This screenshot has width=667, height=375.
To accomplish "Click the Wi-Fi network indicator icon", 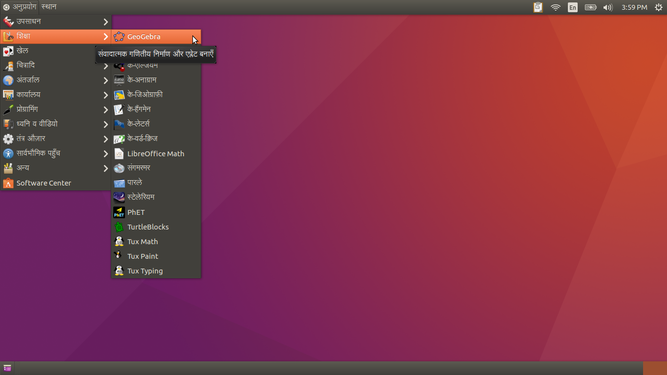I will click(556, 7).
